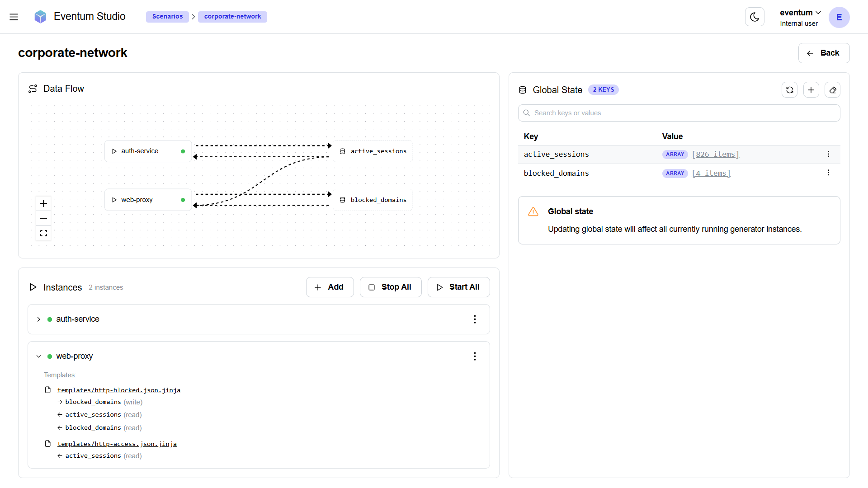Select the corporate-network breadcrumb

pyautogui.click(x=232, y=16)
